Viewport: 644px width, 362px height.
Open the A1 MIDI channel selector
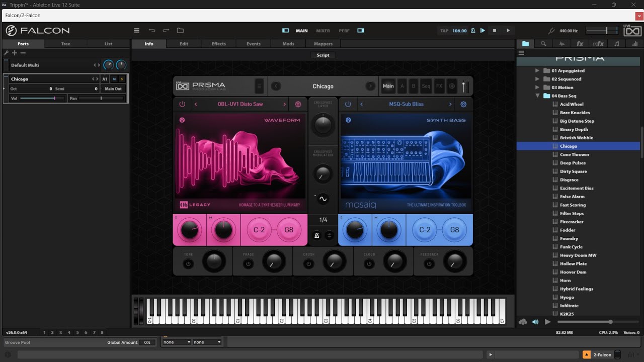point(105,79)
